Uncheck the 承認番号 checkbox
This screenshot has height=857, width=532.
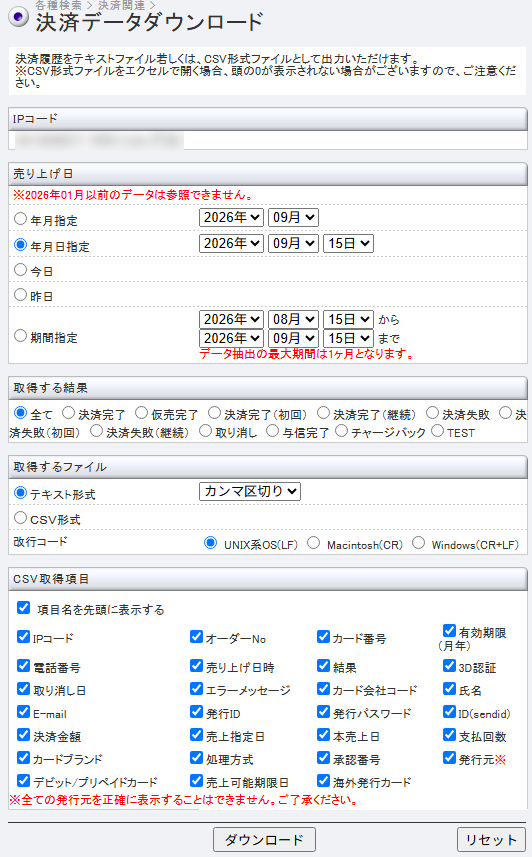coord(323,758)
